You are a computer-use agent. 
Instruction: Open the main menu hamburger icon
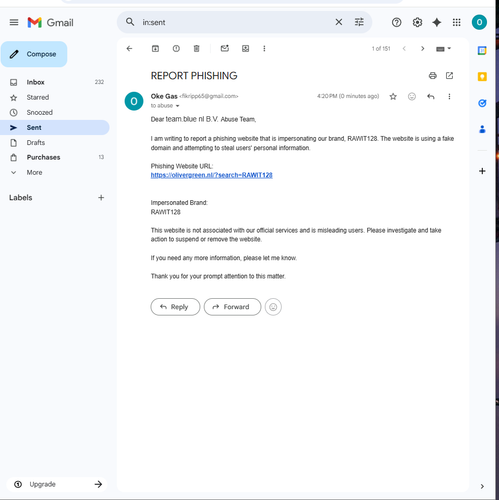pyautogui.click(x=14, y=22)
